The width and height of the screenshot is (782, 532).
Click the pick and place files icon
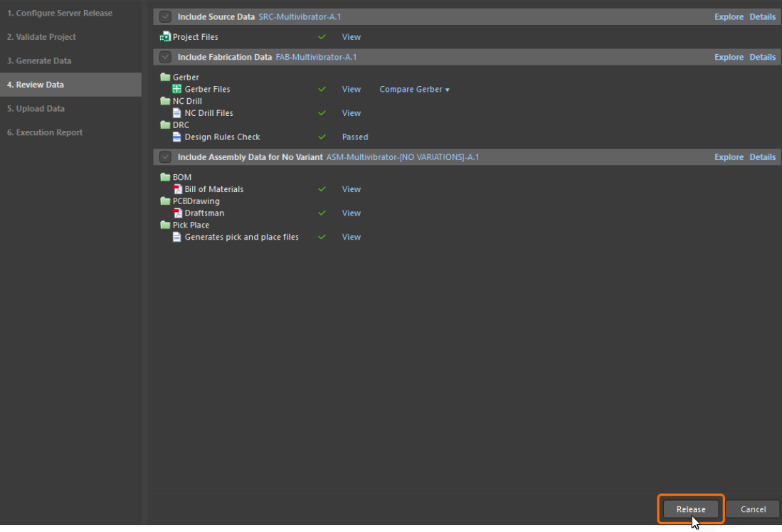[177, 237]
